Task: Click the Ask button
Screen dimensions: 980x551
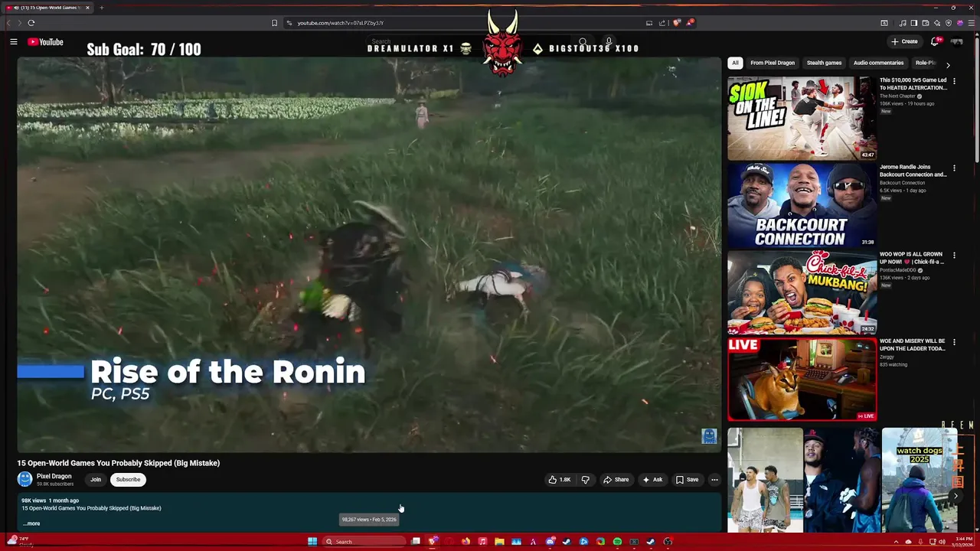Action: coord(652,480)
